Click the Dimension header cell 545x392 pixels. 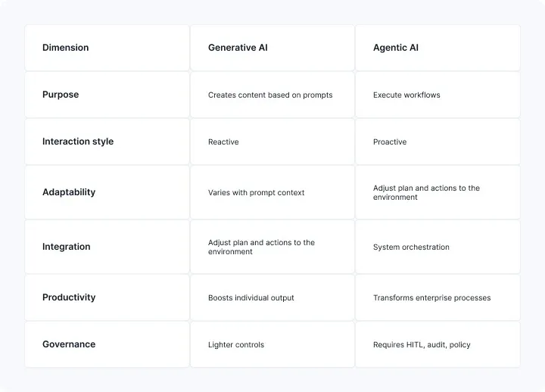(x=107, y=48)
